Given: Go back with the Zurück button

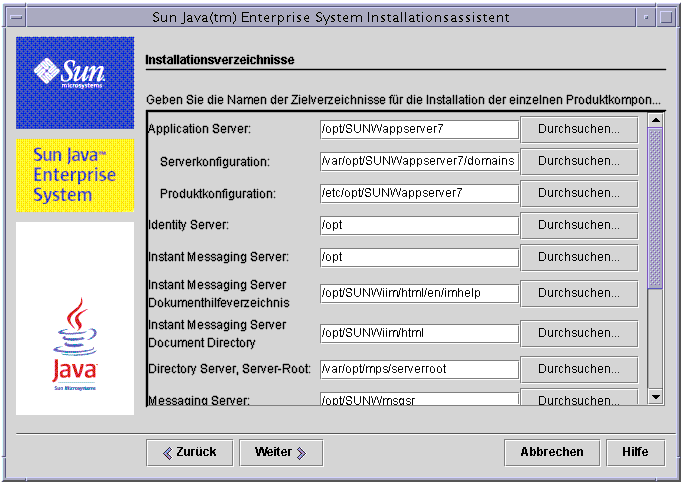Looking at the screenshot, I should [190, 453].
